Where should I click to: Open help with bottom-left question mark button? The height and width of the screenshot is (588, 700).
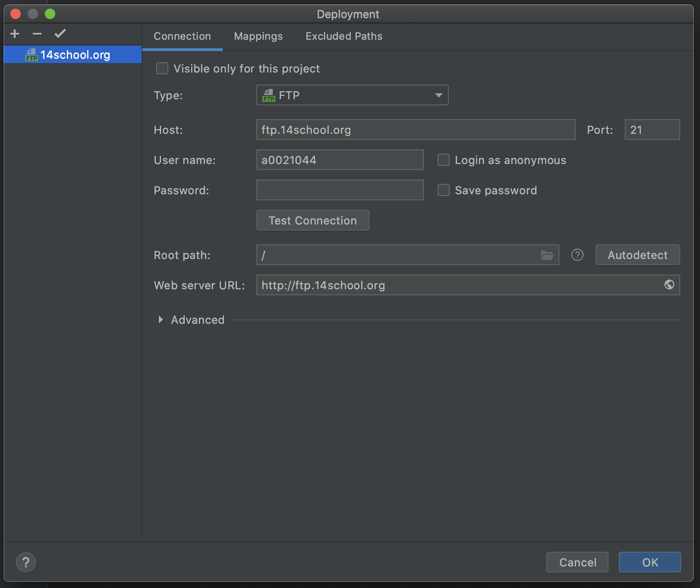[26, 562]
